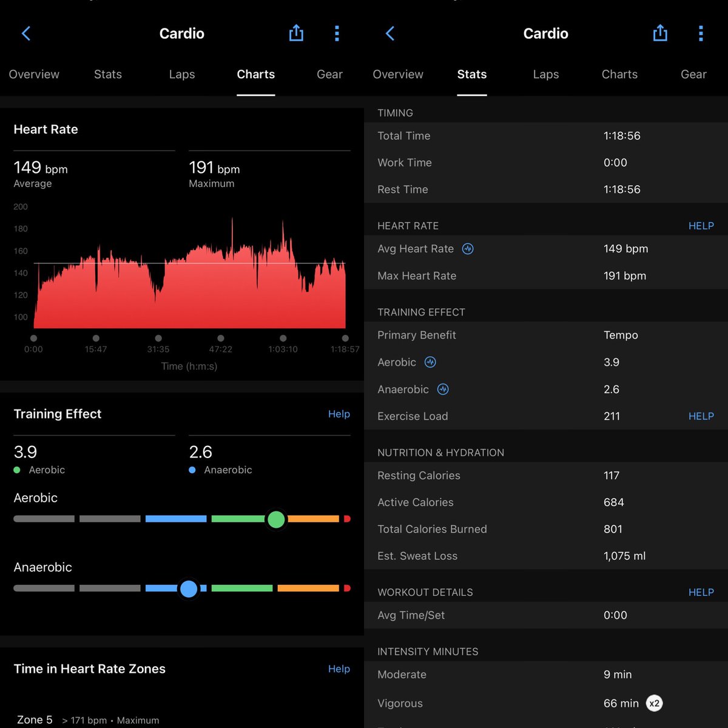Tap the 15:47 marker on heart rate chart
Image resolution: width=728 pixels, height=728 pixels.
[96, 339]
